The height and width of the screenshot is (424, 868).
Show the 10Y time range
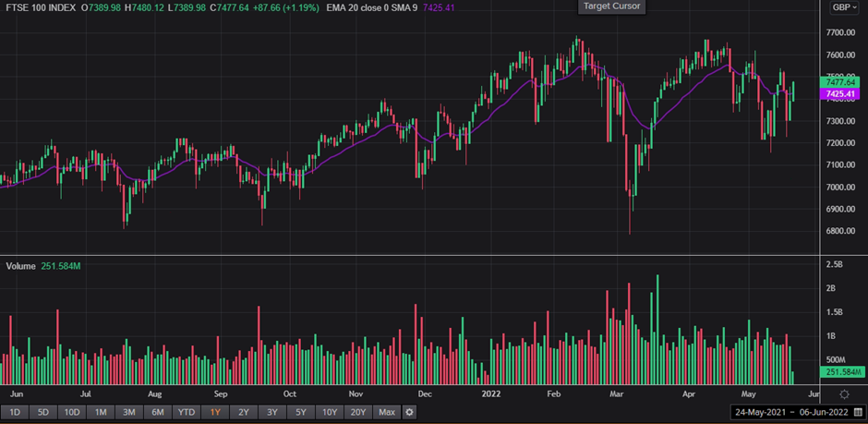330,412
